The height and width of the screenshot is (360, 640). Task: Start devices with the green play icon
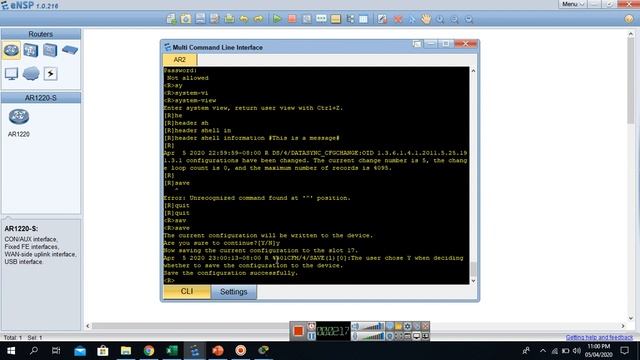[x=277, y=19]
